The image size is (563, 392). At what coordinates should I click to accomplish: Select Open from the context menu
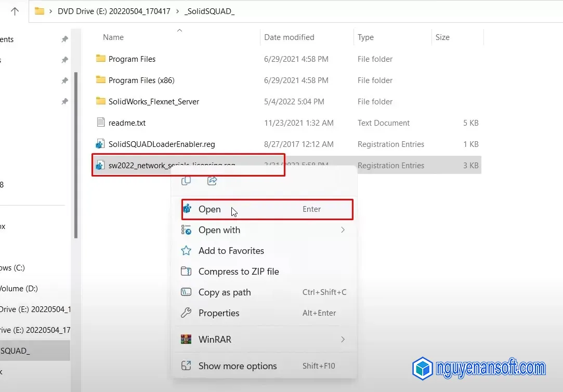pos(209,209)
